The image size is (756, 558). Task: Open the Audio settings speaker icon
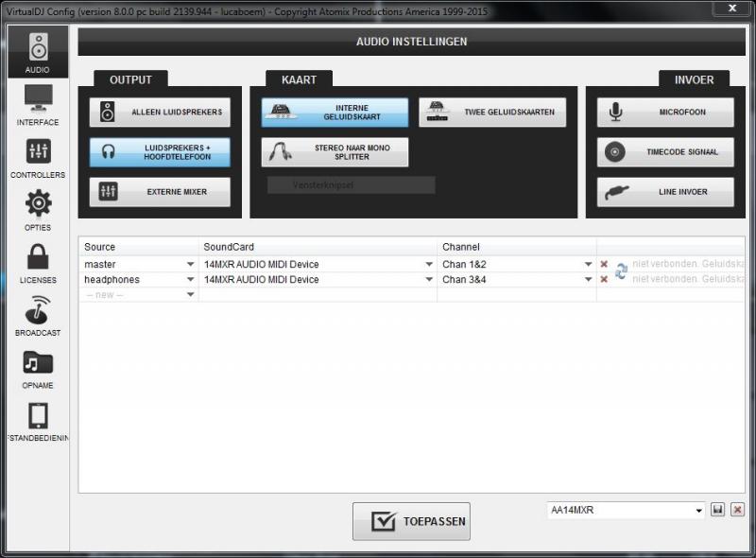pyautogui.click(x=38, y=47)
